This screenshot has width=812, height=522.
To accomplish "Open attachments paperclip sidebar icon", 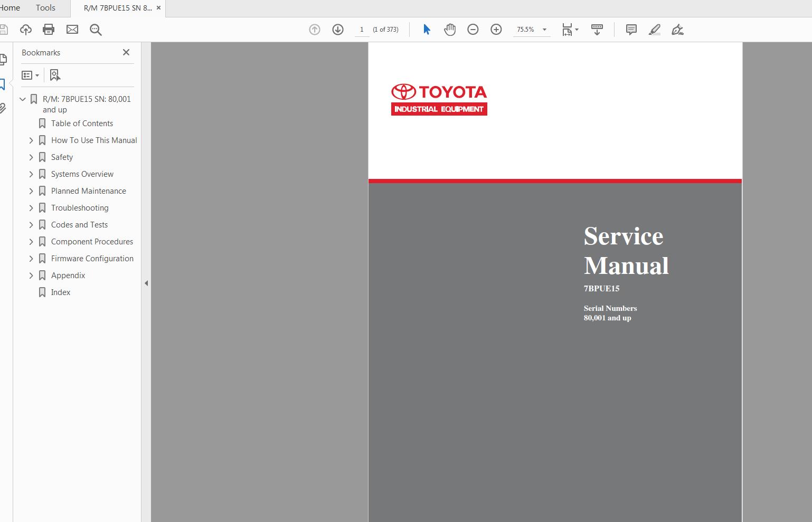I will [3, 108].
